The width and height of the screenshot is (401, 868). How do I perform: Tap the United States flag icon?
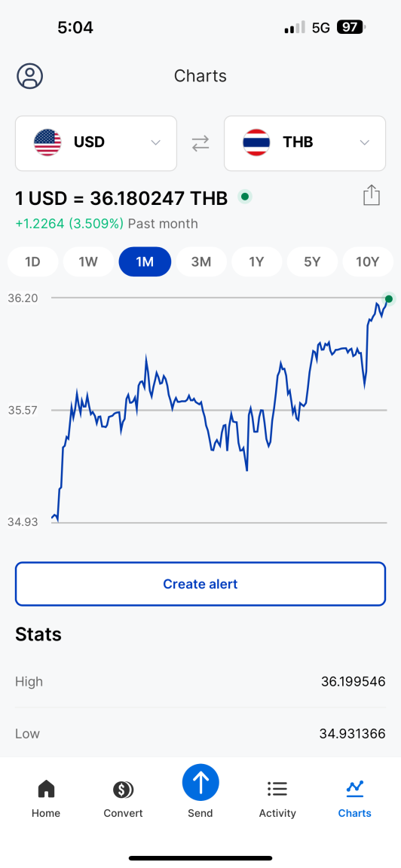pyautogui.click(x=47, y=143)
